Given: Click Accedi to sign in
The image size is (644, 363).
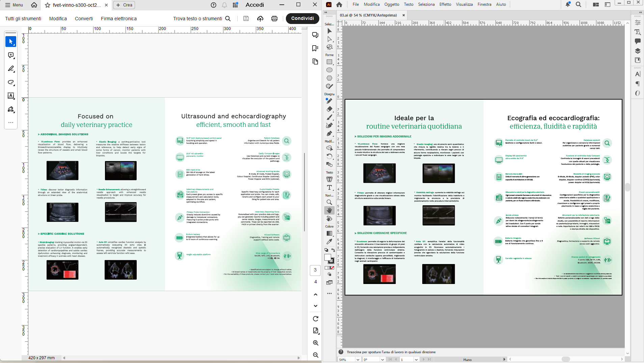Looking at the screenshot, I should pos(255,5).
